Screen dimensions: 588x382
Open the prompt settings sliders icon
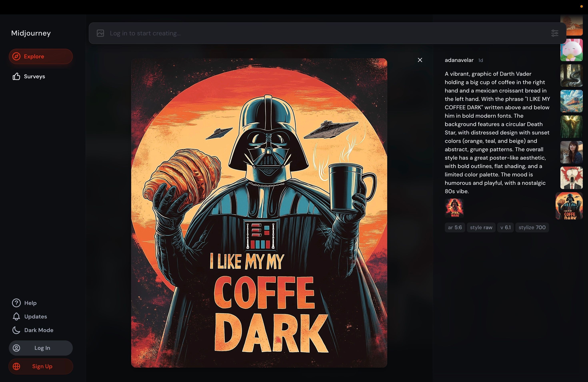coord(555,33)
